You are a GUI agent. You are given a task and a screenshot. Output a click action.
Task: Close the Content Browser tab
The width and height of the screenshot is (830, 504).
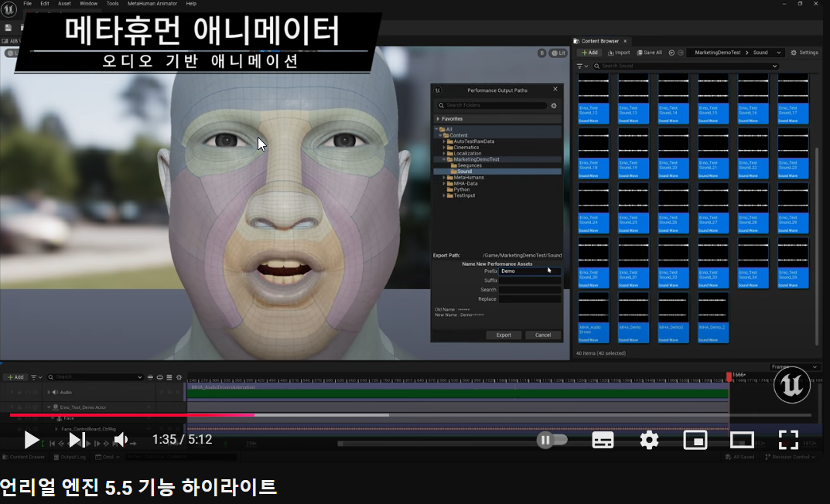625,41
